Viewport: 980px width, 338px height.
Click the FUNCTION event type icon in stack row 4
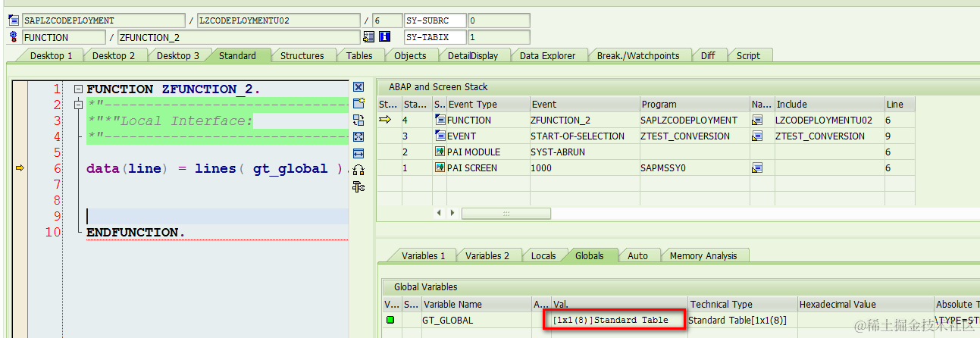[440, 120]
